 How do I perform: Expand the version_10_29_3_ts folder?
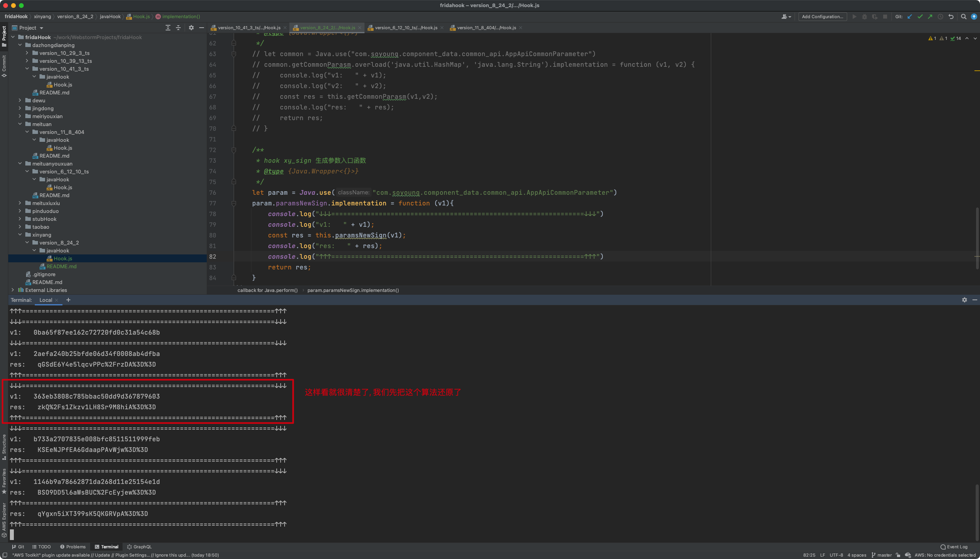(x=27, y=53)
